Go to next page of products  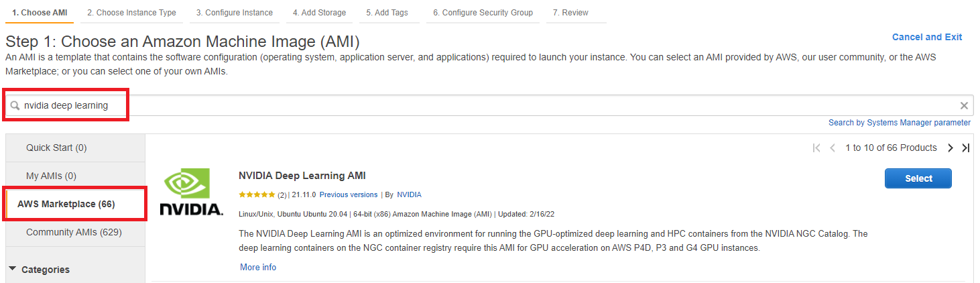(951, 148)
